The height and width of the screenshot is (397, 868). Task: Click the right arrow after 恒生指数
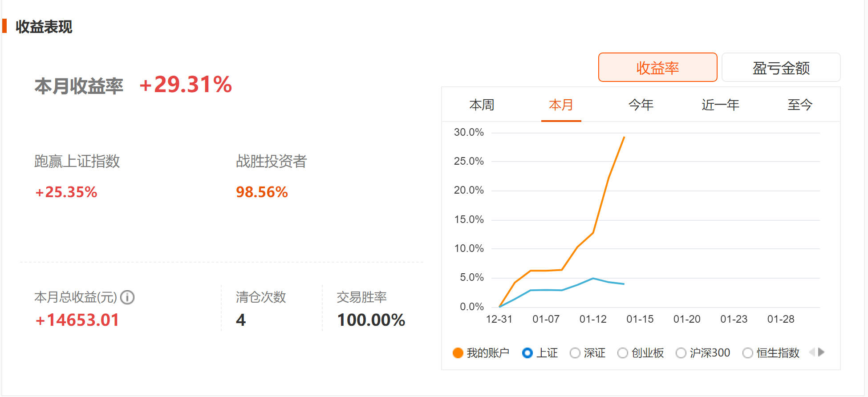[x=821, y=352]
